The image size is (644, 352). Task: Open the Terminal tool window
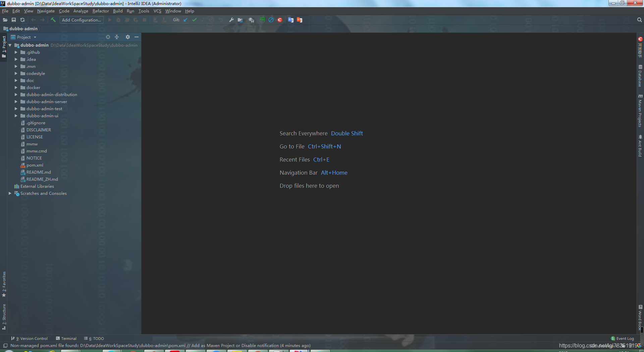66,339
